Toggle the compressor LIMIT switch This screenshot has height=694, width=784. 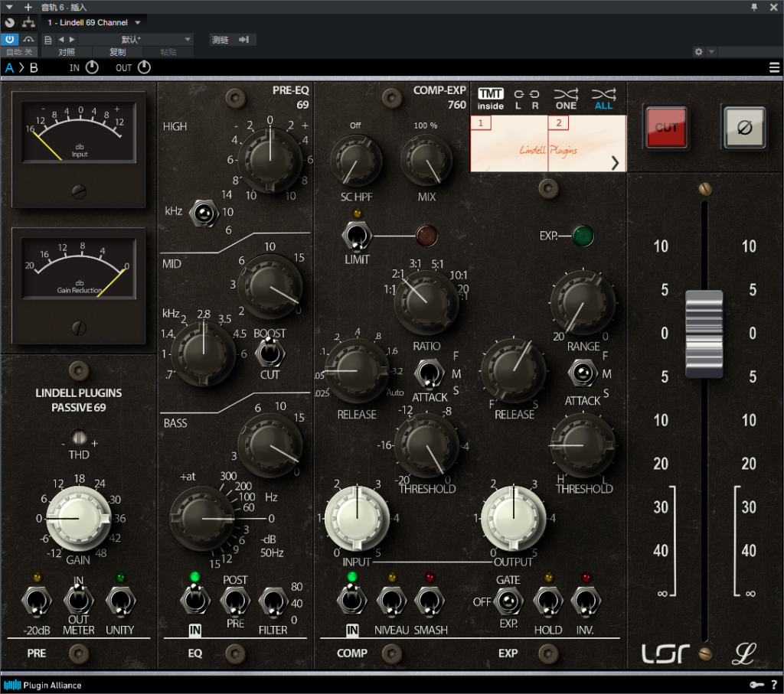[357, 236]
